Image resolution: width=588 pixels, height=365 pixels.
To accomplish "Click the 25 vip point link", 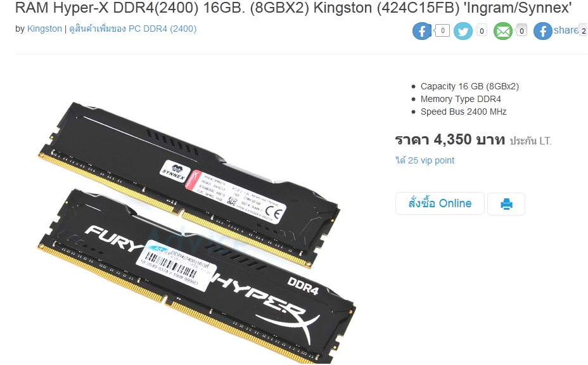I will [425, 160].
